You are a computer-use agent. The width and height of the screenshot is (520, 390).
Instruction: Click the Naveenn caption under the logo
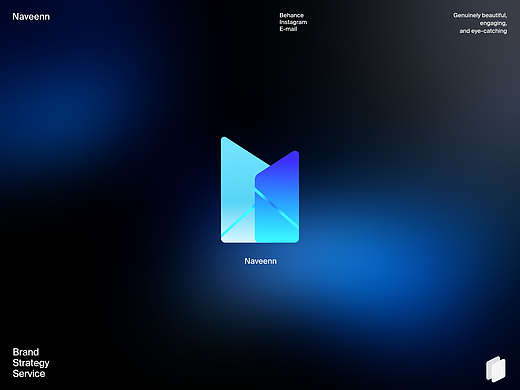pyautogui.click(x=260, y=261)
